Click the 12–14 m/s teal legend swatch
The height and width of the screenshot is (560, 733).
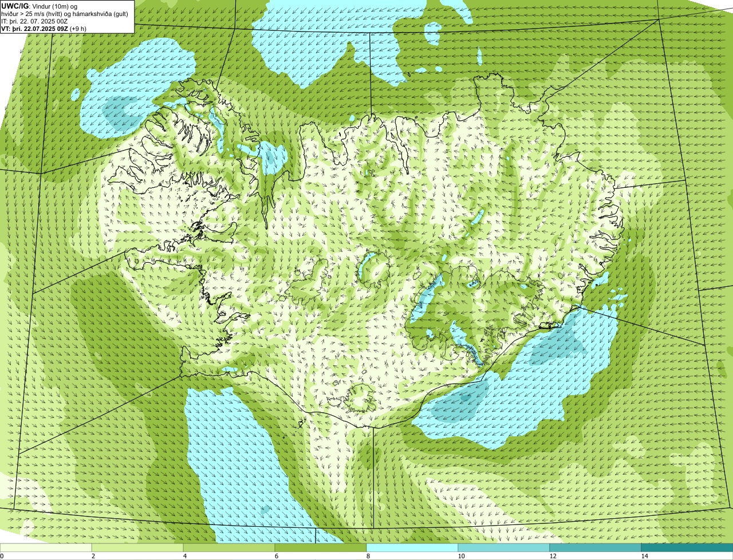pyautogui.click(x=596, y=547)
